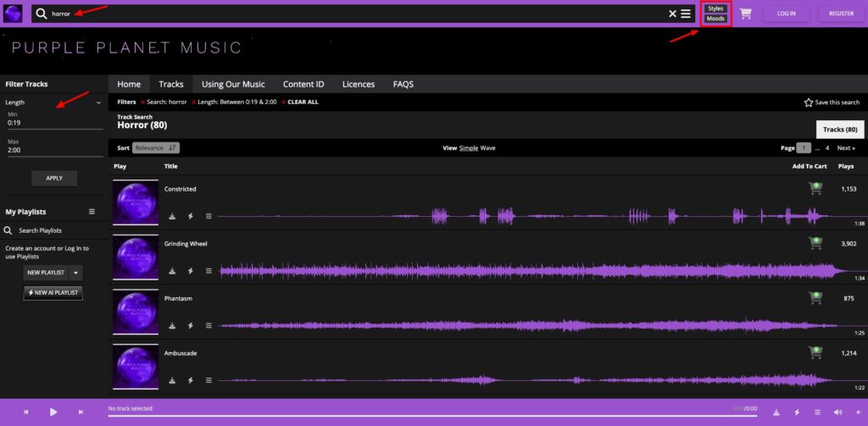
Task: Open player bar queue menu icon
Action: pos(817,412)
